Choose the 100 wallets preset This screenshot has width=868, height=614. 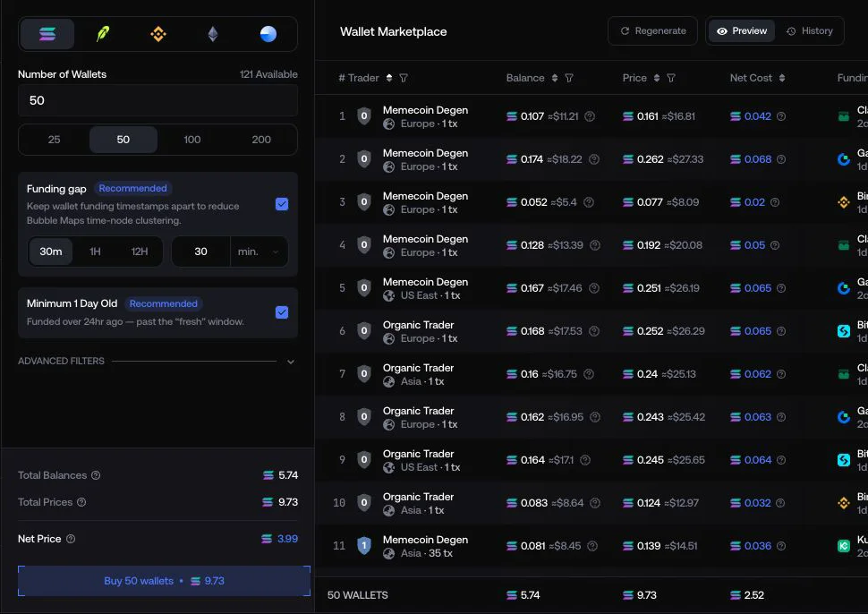pos(192,140)
